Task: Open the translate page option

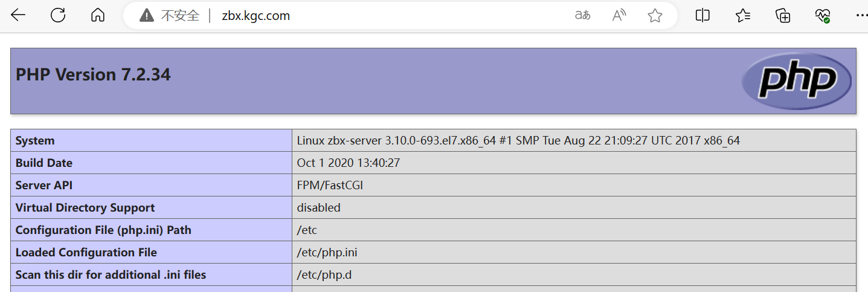Action: tap(582, 16)
